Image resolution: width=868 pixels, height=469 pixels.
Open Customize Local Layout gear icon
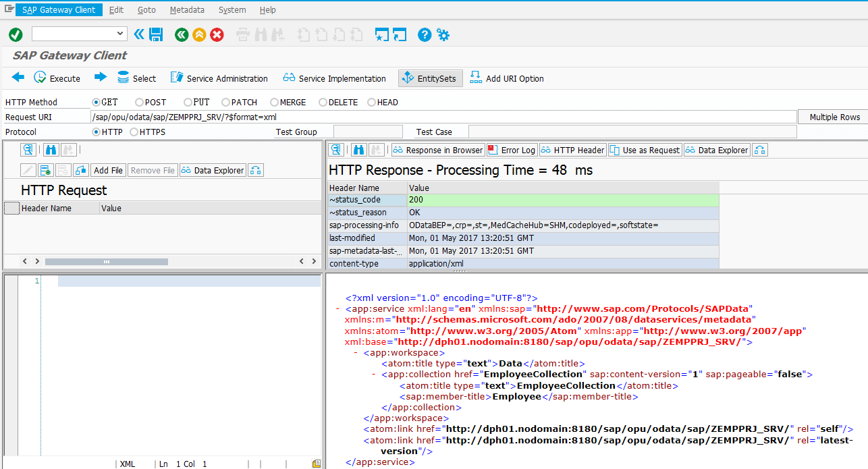point(443,34)
